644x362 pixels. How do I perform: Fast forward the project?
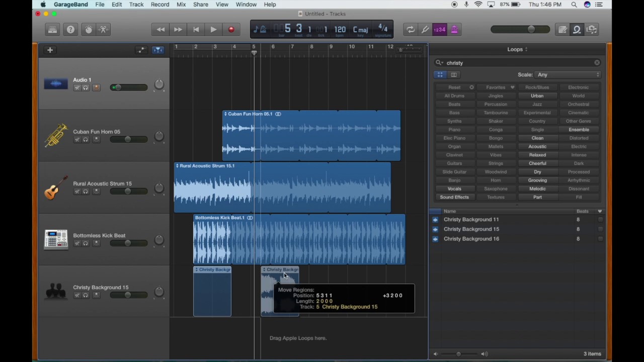(x=178, y=30)
